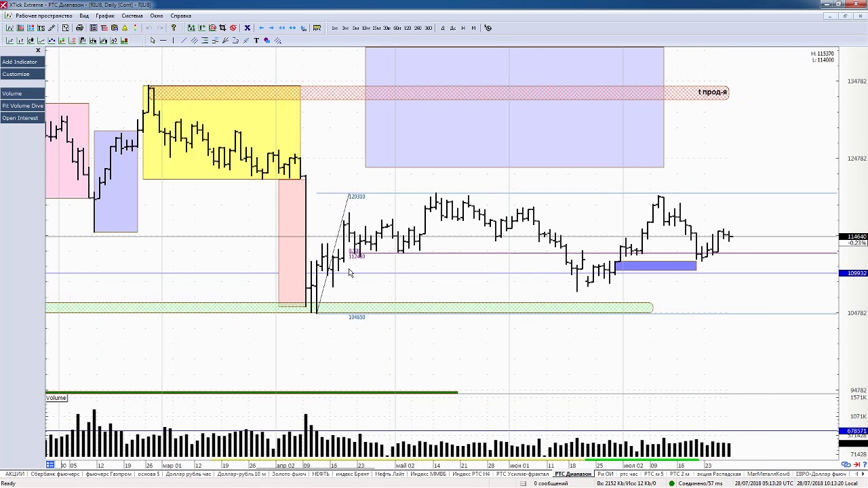Open the График menu
The image size is (868, 488).
(x=105, y=16)
